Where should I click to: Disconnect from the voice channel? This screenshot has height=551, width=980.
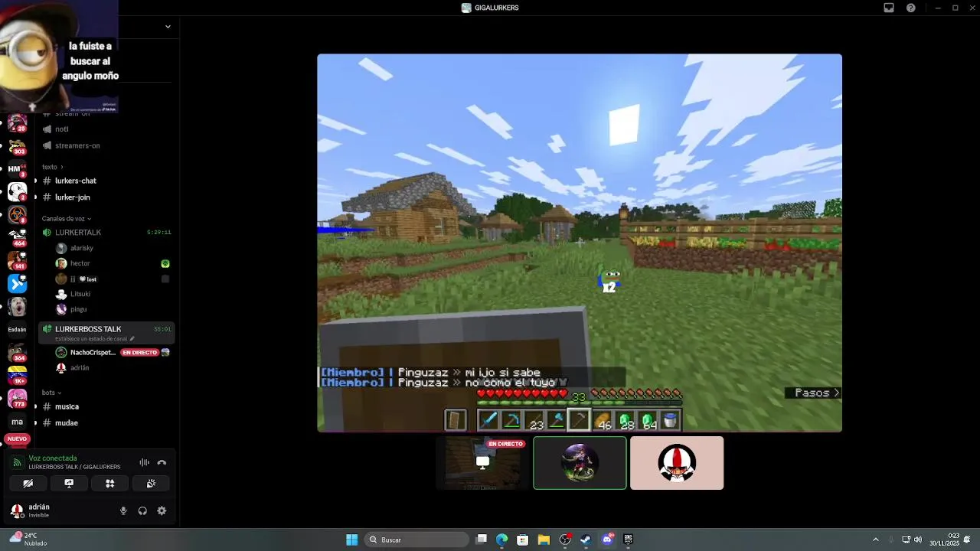[162, 462]
